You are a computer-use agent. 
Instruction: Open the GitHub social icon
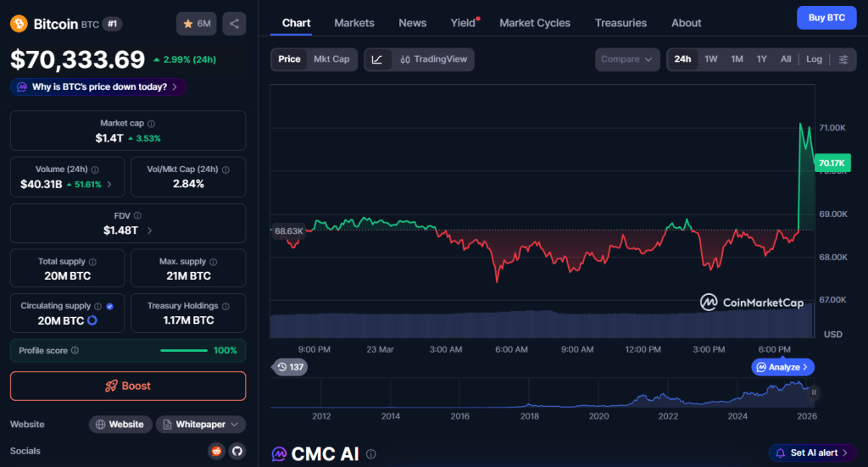pyautogui.click(x=236, y=451)
